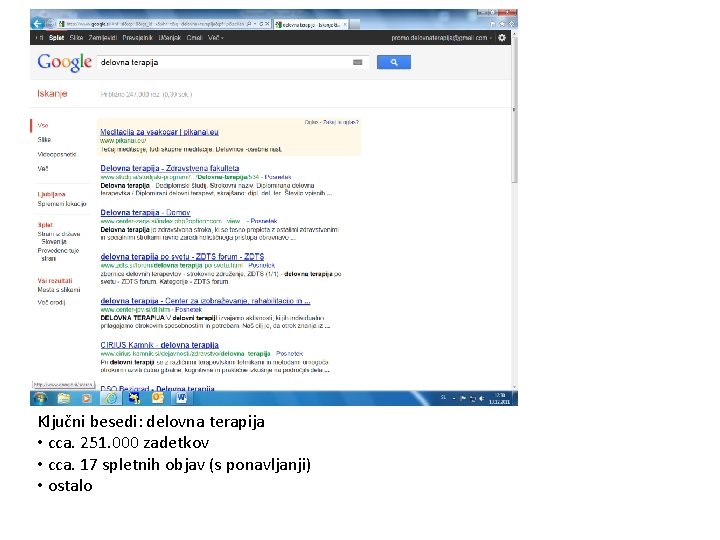
Task: Filter by 'Strani iz države Slovenija'
Action: coord(59,237)
